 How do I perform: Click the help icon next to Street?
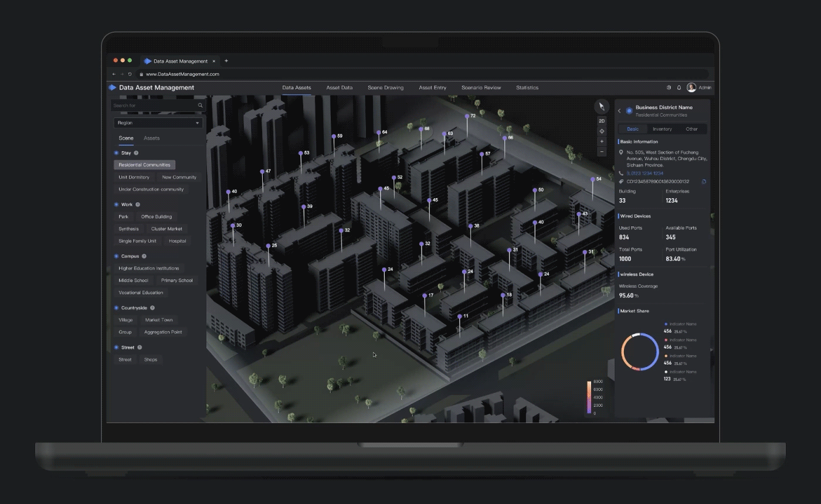tap(140, 348)
